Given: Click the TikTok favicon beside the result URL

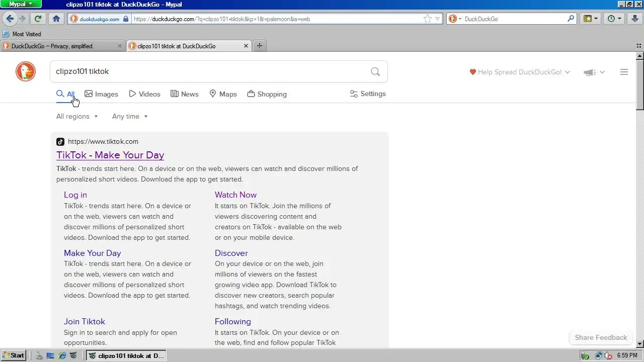Looking at the screenshot, I should tap(60, 142).
